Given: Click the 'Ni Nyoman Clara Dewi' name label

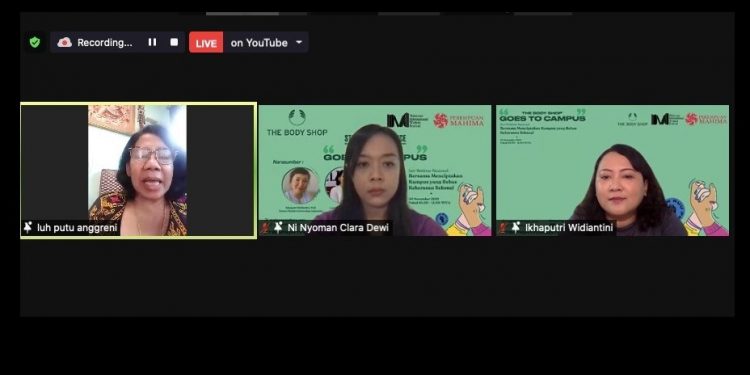Looking at the screenshot, I should pyautogui.click(x=338, y=228).
